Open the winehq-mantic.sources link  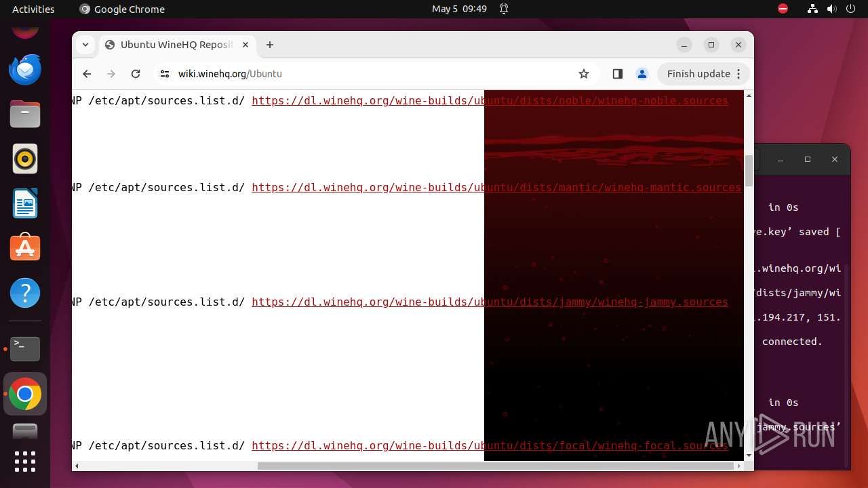pyautogui.click(x=496, y=187)
